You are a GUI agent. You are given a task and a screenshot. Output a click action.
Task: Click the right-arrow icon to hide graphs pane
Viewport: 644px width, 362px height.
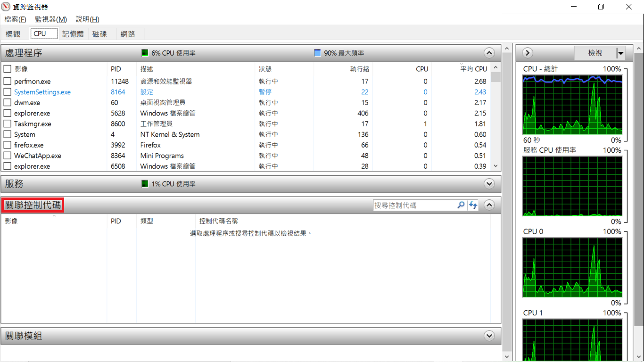528,53
